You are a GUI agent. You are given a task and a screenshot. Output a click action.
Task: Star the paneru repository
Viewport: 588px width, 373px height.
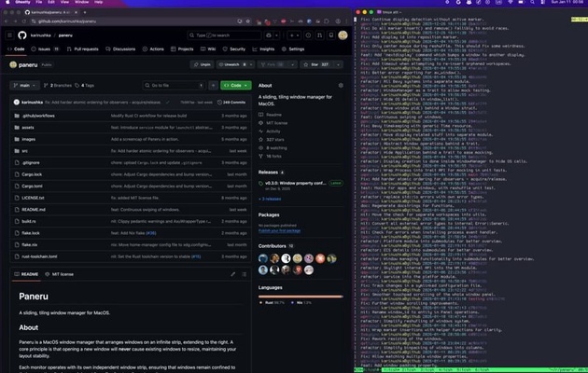pyautogui.click(x=315, y=64)
